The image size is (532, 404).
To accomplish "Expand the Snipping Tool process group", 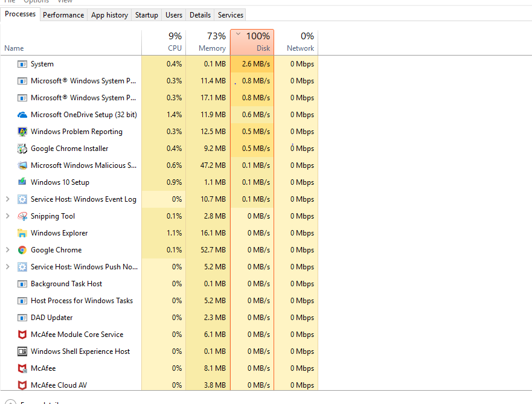I will pyautogui.click(x=8, y=216).
